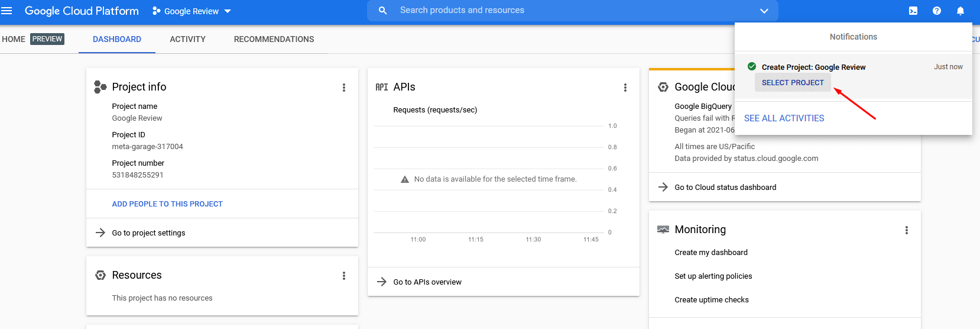Click the Project name value Google Review
The height and width of the screenshot is (329, 980).
(137, 118)
